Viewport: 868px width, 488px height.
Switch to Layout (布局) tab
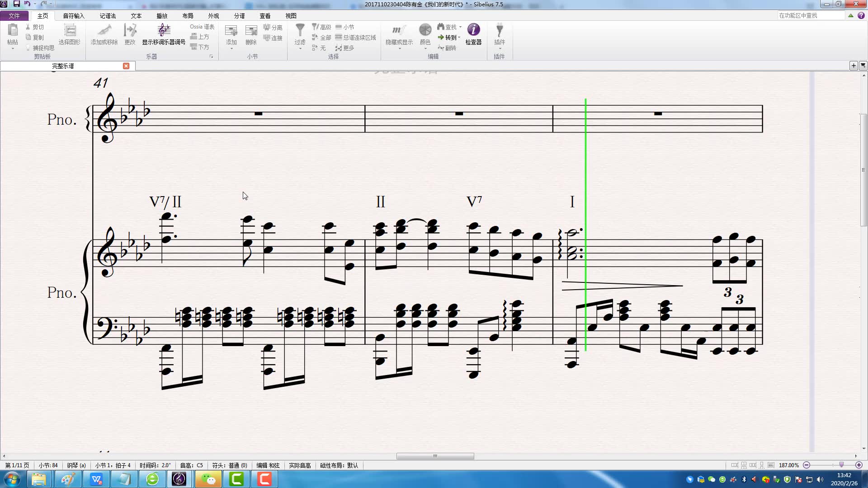(x=188, y=16)
